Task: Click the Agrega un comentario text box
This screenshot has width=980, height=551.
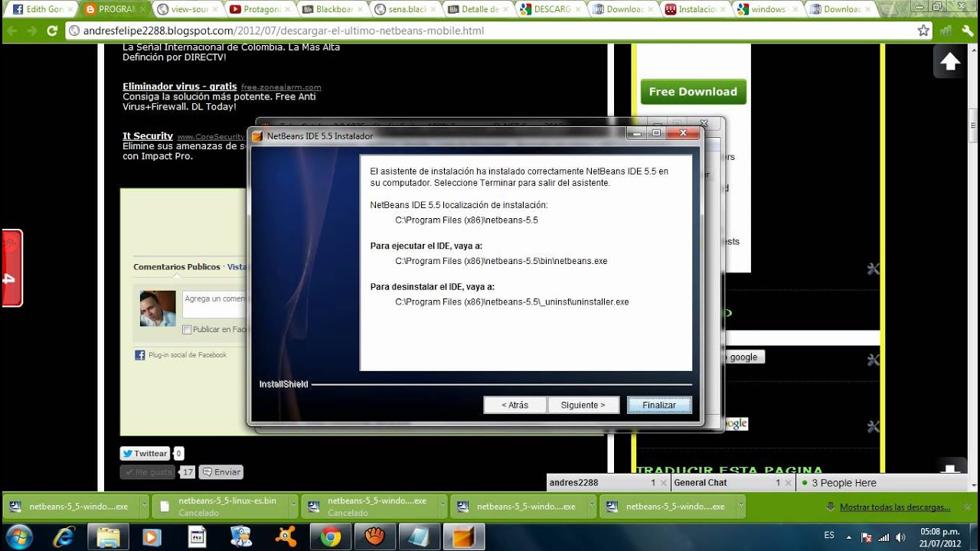Action: point(214,304)
